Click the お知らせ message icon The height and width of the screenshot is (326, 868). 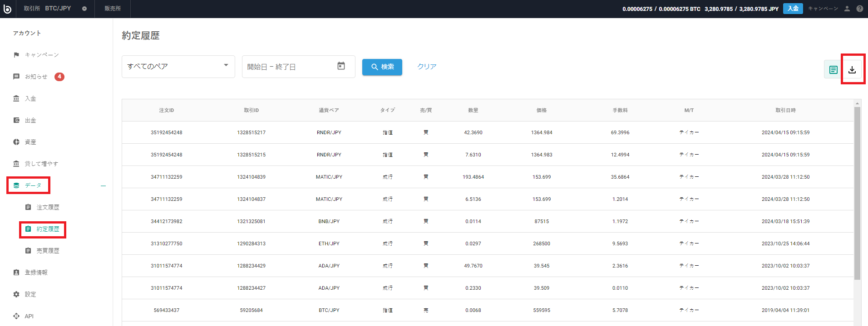pos(16,77)
